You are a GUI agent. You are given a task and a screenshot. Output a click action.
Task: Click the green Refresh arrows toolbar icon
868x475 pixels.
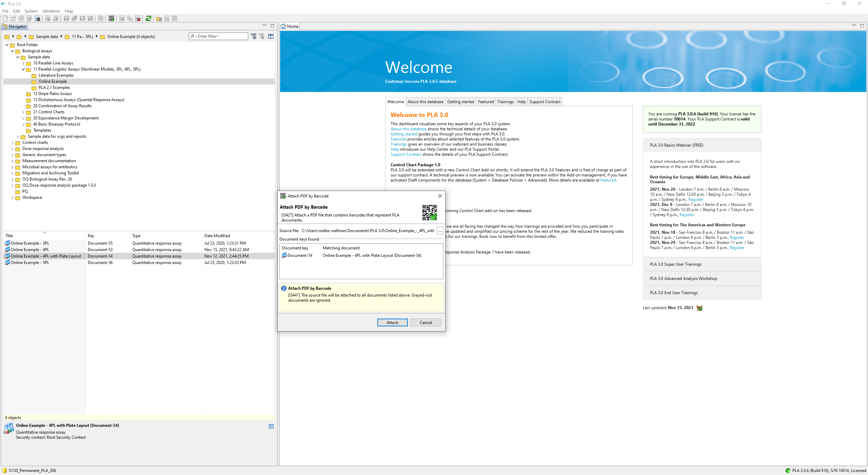tap(148, 18)
